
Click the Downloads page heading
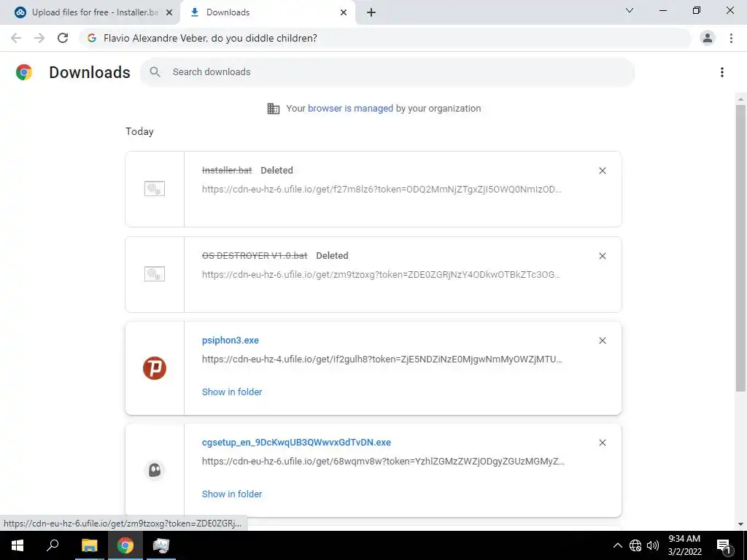click(x=90, y=72)
